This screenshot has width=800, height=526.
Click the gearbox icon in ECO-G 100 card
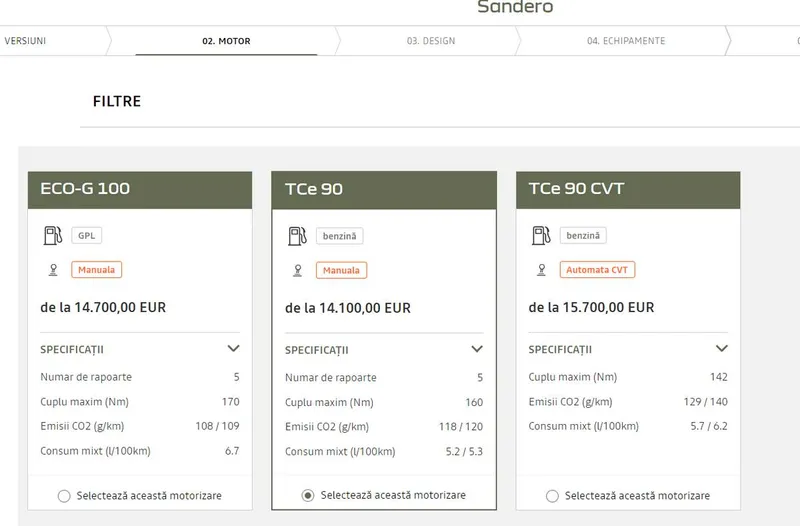[52, 270]
